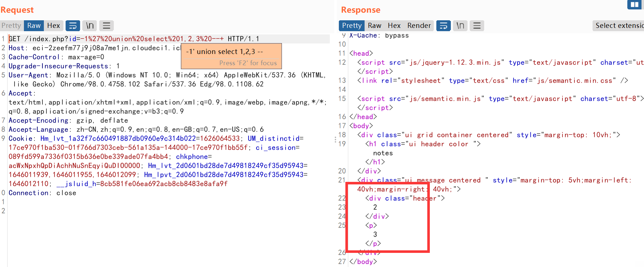
Task: Click the Upgrade-Insecure-Requests header
Action: 64,66
